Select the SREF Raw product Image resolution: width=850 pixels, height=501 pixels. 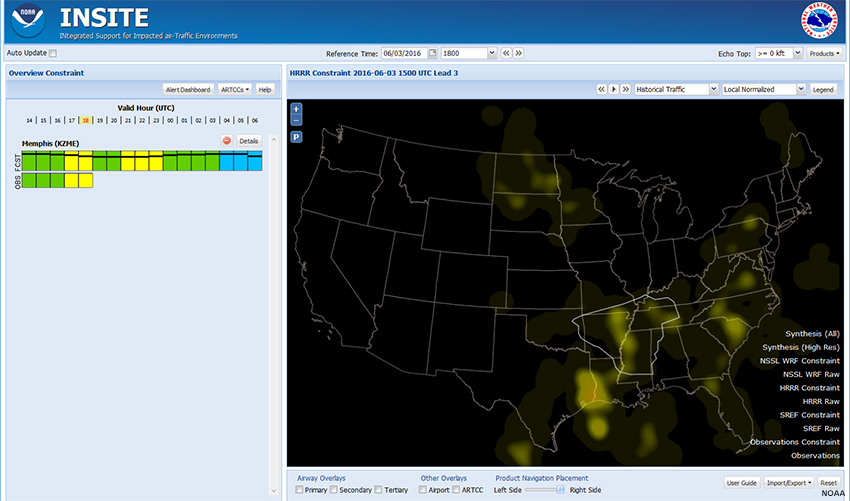click(x=821, y=429)
